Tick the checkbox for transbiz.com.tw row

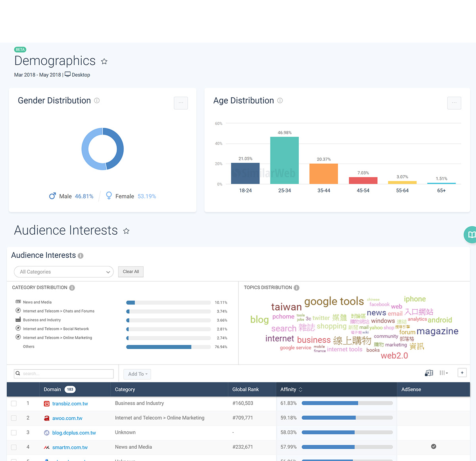click(x=14, y=403)
